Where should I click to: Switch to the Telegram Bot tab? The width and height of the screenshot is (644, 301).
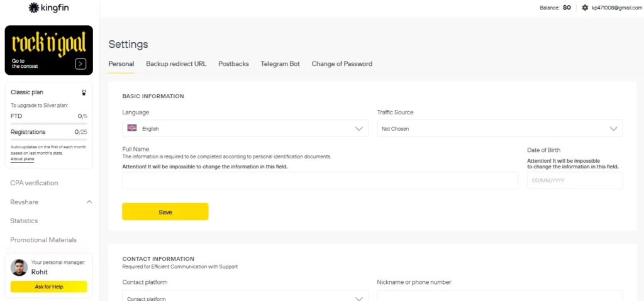[x=280, y=64]
